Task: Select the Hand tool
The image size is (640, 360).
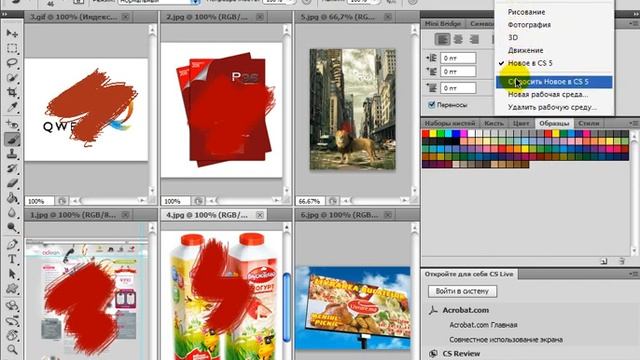Action: 12,335
